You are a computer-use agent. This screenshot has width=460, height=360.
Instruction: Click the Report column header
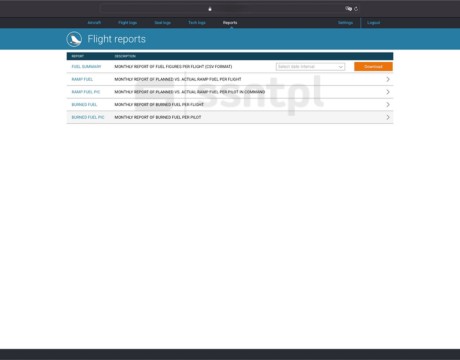[x=78, y=56]
